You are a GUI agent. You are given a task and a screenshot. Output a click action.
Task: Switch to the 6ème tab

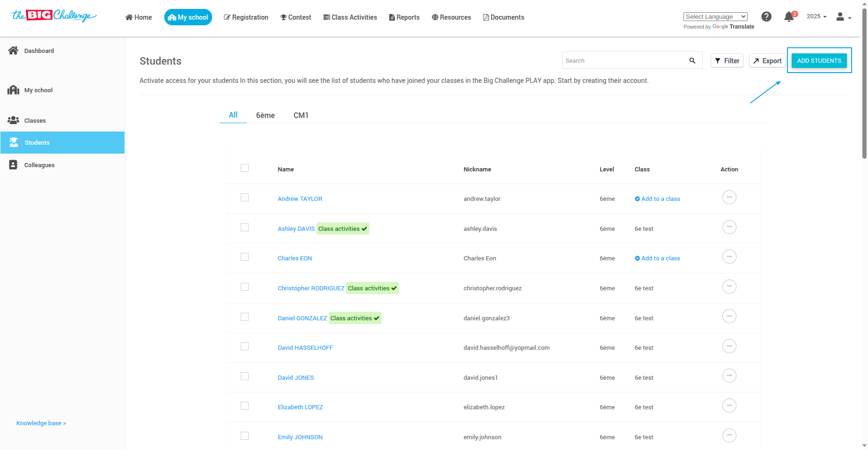pyautogui.click(x=265, y=115)
